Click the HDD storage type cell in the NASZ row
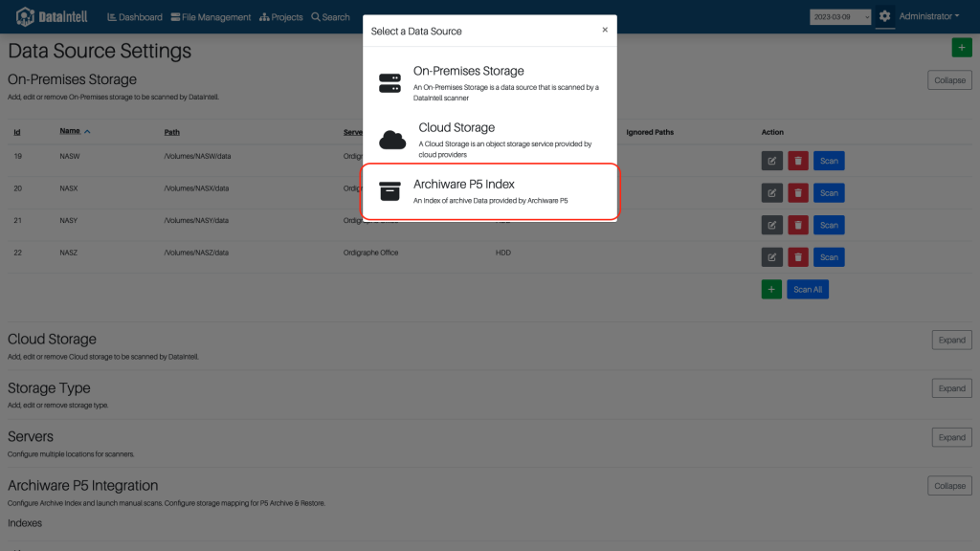The image size is (980, 551). click(x=503, y=253)
